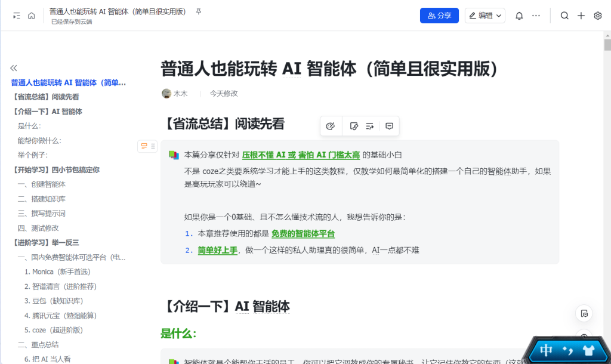
Task: Open the block type menu beside the callout
Action: click(144, 146)
